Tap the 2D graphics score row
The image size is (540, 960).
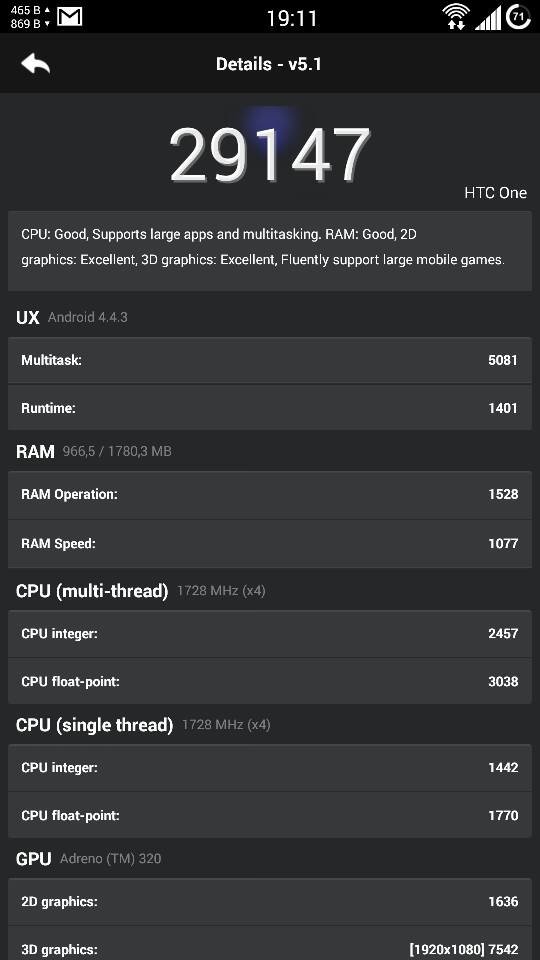270,902
